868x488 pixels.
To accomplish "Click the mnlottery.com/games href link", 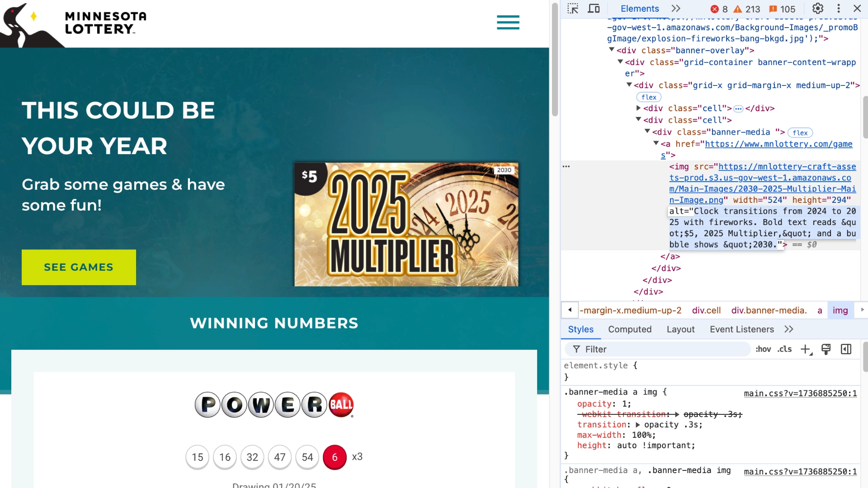I will point(778,144).
